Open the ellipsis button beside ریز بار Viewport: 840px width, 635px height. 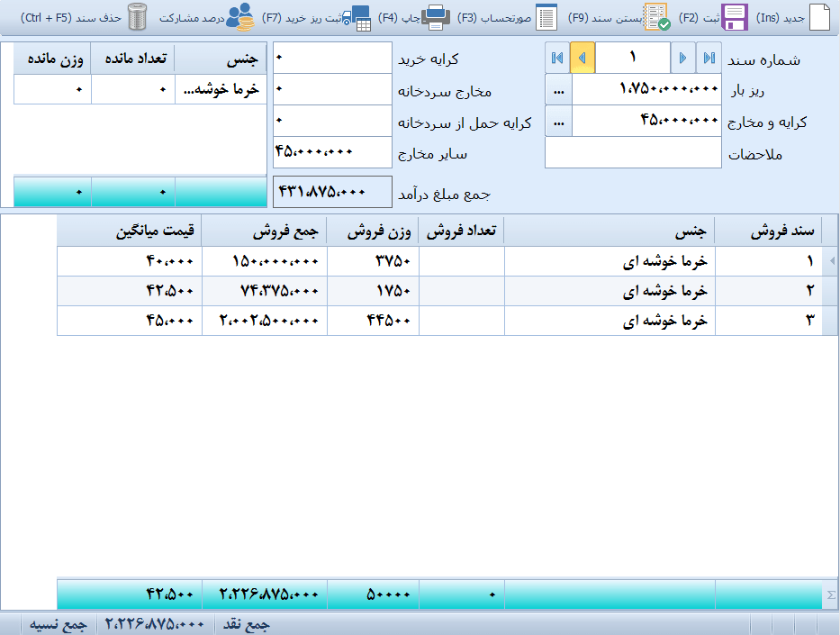pos(558,89)
